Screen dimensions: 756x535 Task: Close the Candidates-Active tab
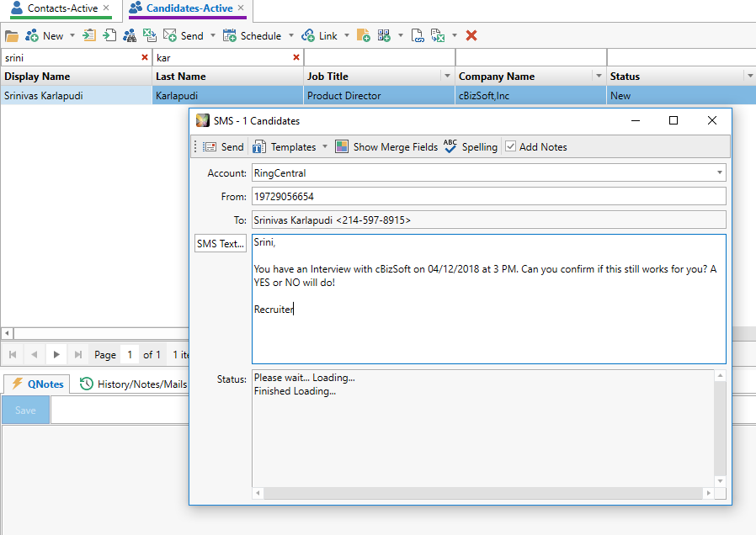point(241,8)
